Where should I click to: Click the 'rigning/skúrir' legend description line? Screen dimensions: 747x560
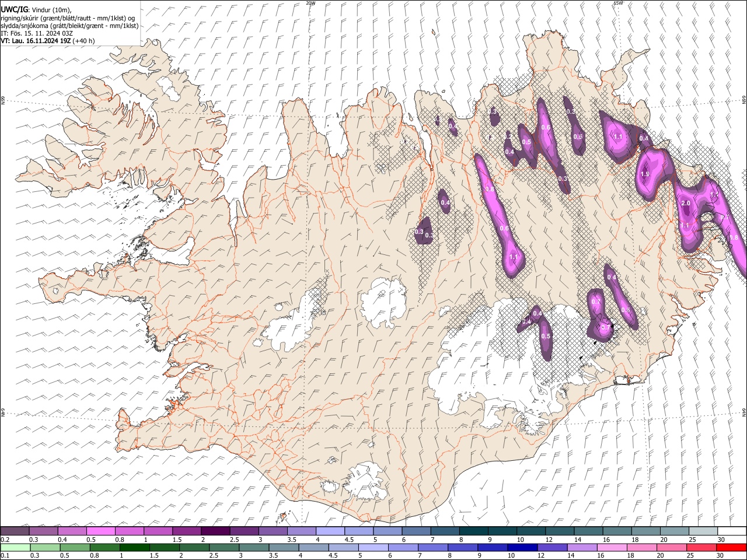pos(68,18)
